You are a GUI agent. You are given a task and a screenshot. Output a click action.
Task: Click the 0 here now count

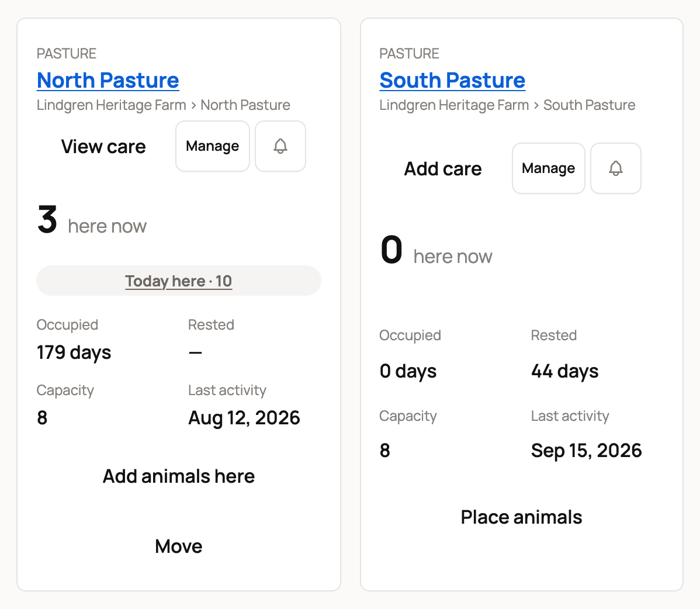point(436,251)
